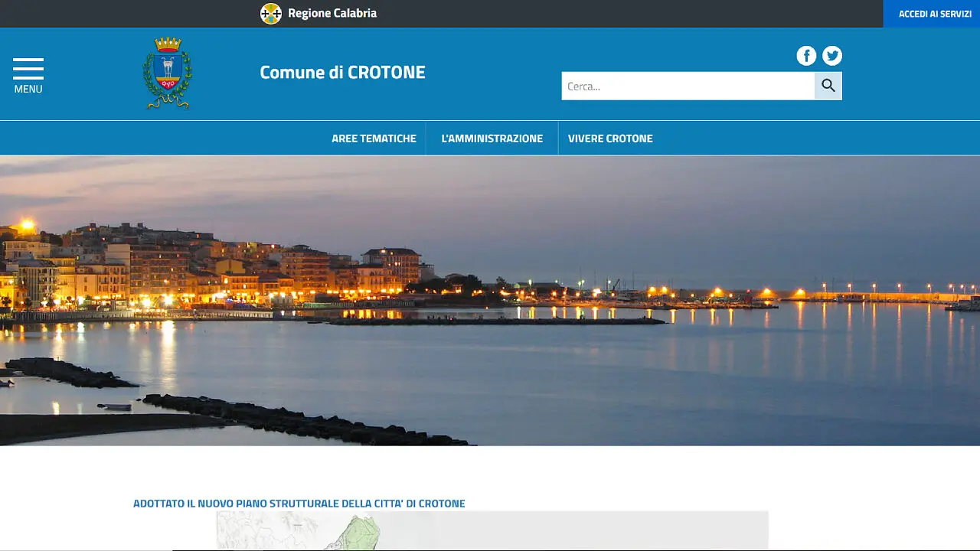Open the Facebook social icon
The height and width of the screenshot is (551, 980).
(x=806, y=56)
